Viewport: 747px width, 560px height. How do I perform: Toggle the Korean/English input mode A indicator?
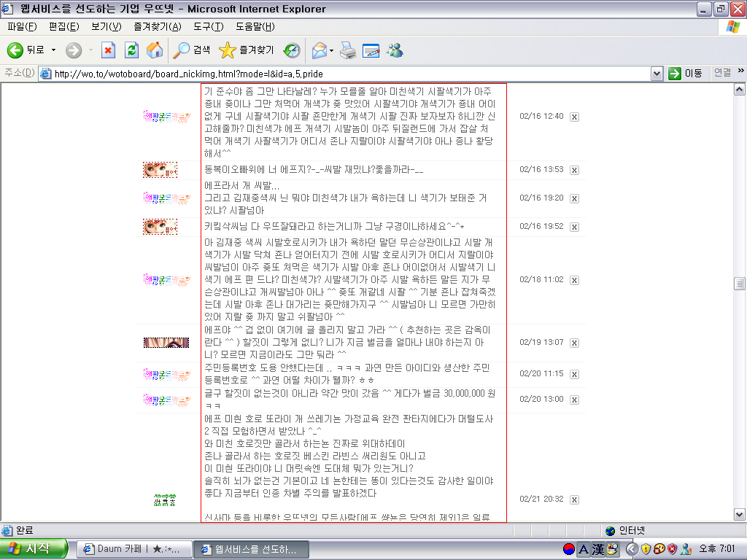point(583,549)
